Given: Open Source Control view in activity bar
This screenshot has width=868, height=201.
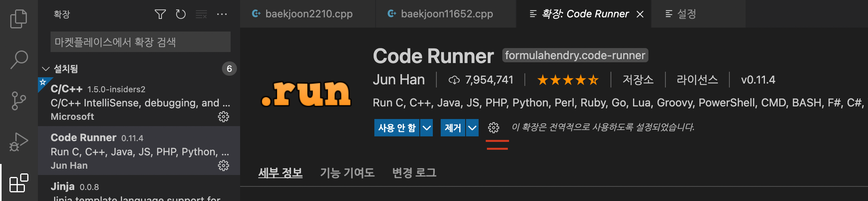Looking at the screenshot, I should [x=19, y=101].
